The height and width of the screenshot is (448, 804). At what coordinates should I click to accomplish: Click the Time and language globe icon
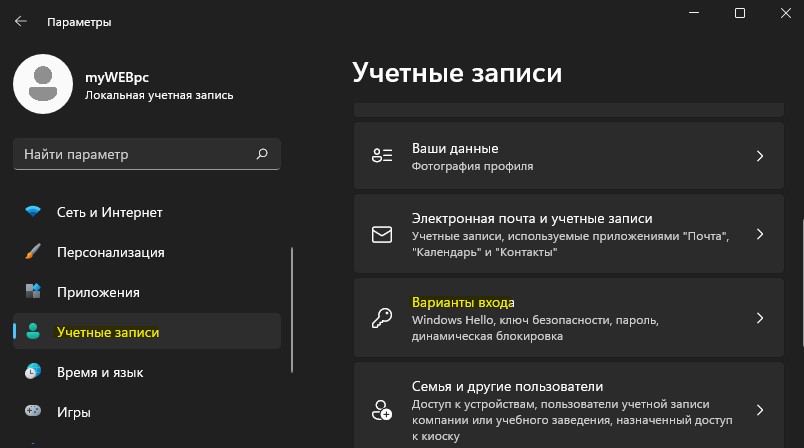(x=33, y=371)
